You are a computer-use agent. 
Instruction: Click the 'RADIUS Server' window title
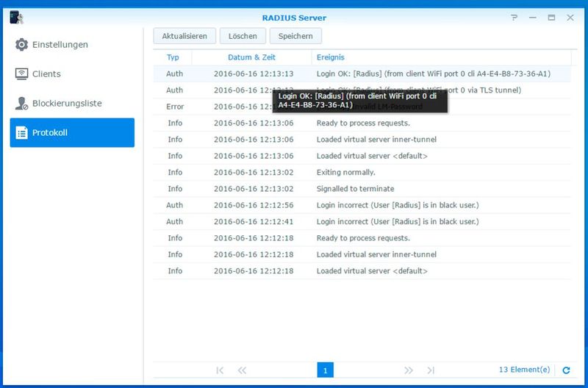pos(294,18)
